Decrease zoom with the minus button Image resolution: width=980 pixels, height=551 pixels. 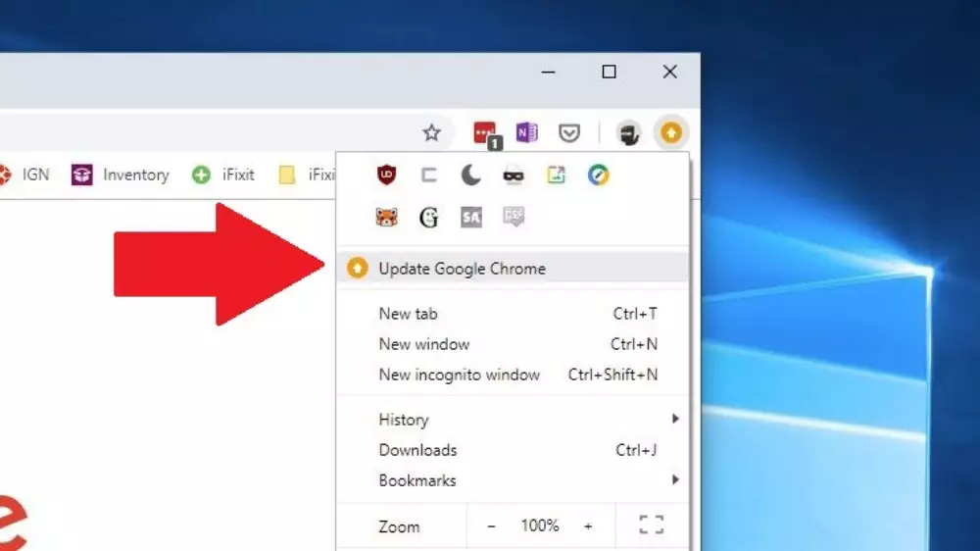(492, 526)
